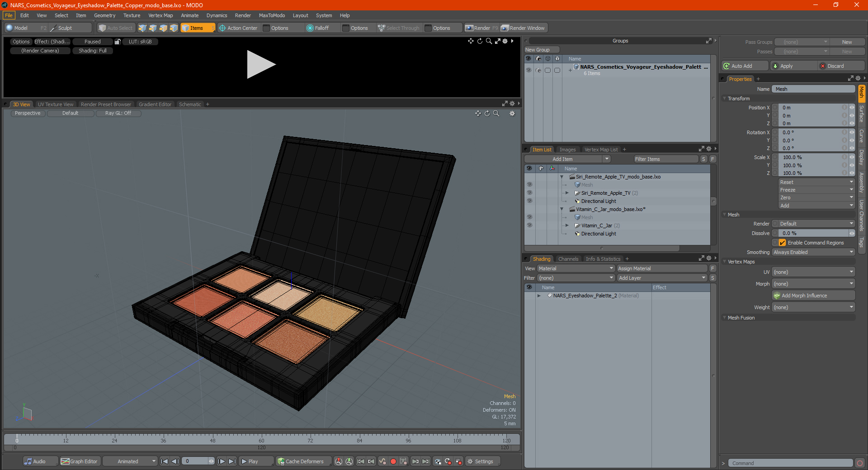
Task: Open Action Center menu
Action: (238, 28)
